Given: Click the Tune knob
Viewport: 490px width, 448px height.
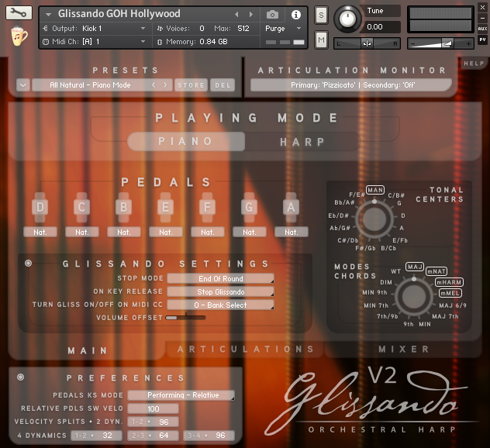Looking at the screenshot, I should click(x=347, y=19).
